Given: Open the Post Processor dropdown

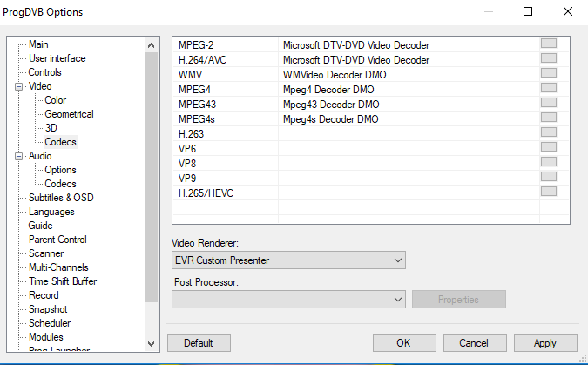Looking at the screenshot, I should 288,299.
